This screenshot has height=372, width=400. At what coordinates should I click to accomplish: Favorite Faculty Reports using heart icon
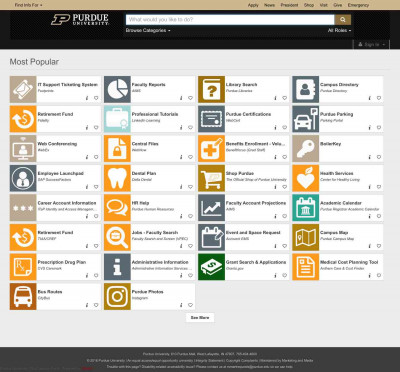click(x=190, y=98)
